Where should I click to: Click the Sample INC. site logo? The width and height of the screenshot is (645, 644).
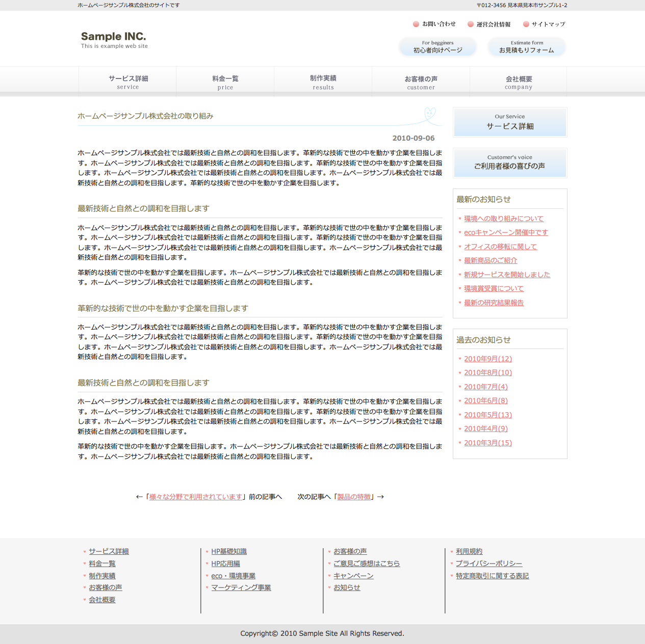pyautogui.click(x=114, y=40)
